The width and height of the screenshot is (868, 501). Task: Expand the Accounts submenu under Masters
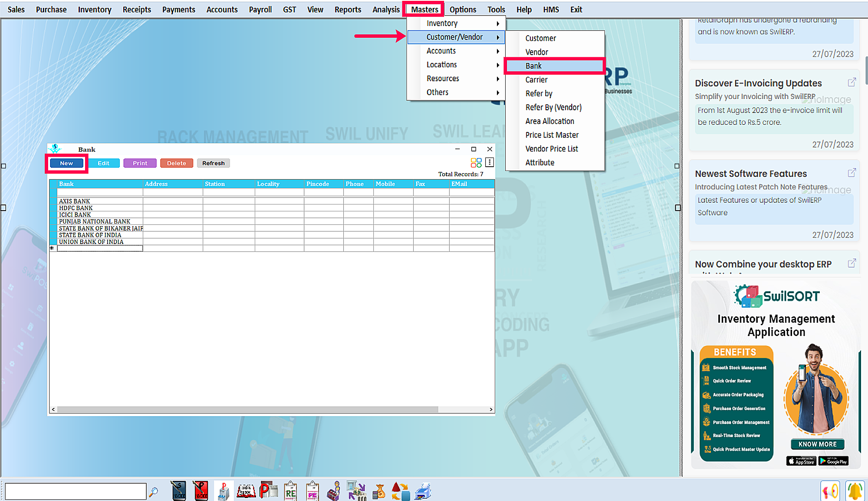tap(457, 51)
